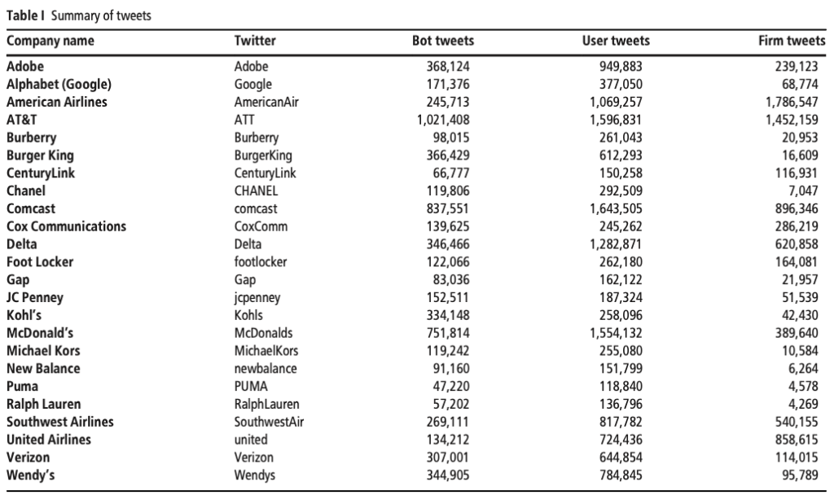Viewport: 834px width, 504px height.
Task: Click Wendy's user tweets value 784,845
Action: tap(621, 476)
